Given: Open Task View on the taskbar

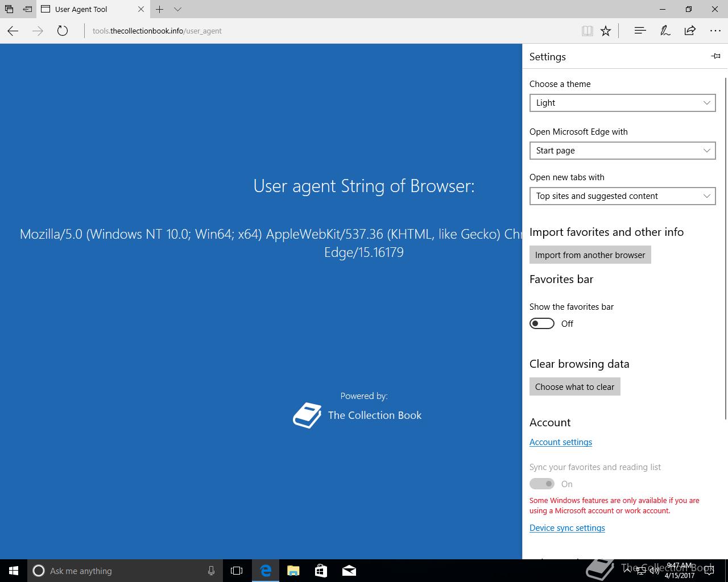Looking at the screenshot, I should [x=237, y=571].
